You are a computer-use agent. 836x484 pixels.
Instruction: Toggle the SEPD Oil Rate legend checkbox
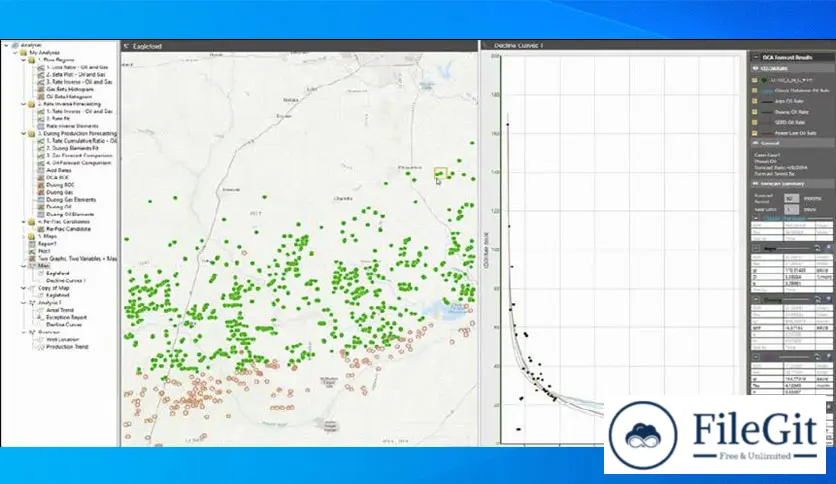[x=754, y=123]
